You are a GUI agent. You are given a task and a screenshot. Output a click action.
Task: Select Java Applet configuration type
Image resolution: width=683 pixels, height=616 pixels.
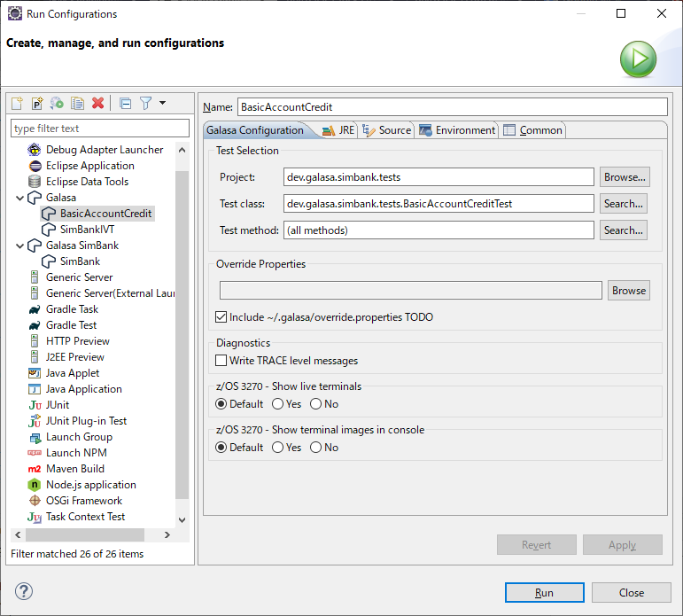point(73,373)
